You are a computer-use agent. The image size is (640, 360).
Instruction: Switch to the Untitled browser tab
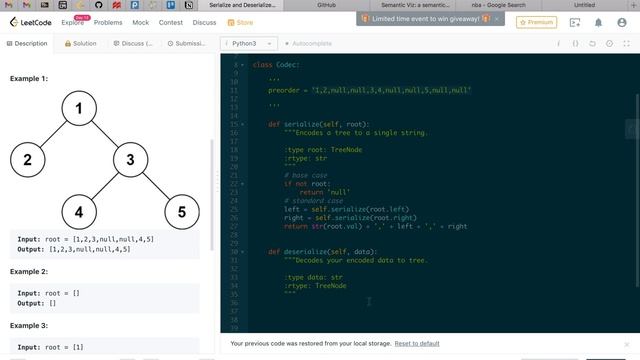coord(584,5)
